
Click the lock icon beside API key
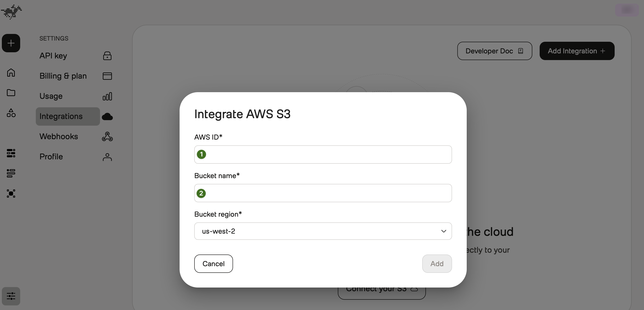point(107,56)
